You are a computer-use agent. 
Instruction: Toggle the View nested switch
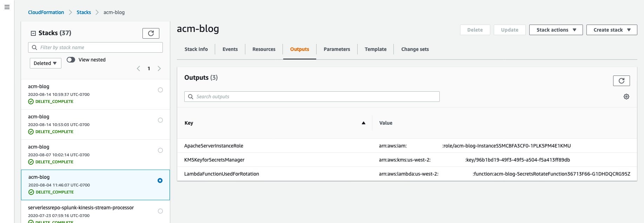pyautogui.click(x=71, y=60)
